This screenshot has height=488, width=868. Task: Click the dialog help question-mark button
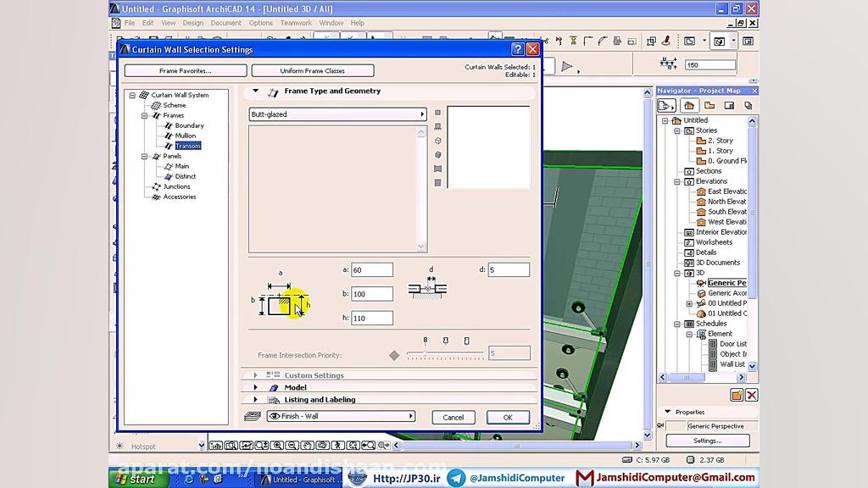point(518,49)
